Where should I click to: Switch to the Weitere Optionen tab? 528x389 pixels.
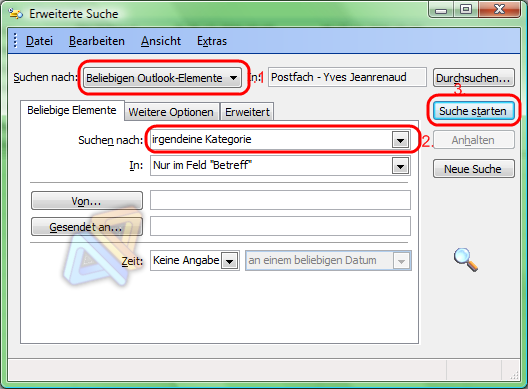[x=171, y=112]
